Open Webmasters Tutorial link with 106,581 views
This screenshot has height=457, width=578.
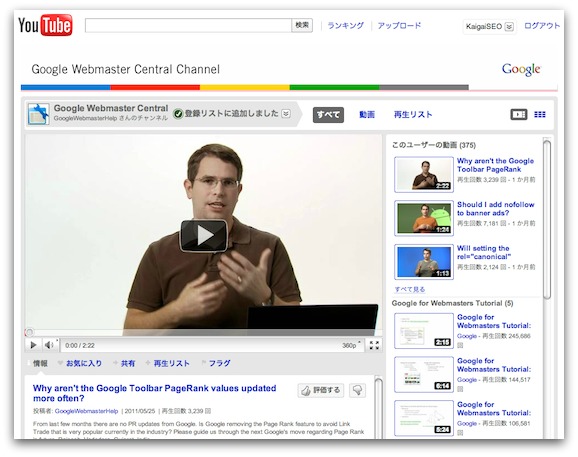[494, 409]
